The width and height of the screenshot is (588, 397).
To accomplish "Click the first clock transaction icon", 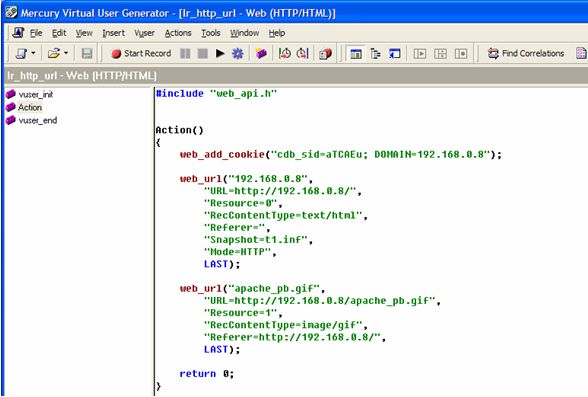I will (285, 54).
